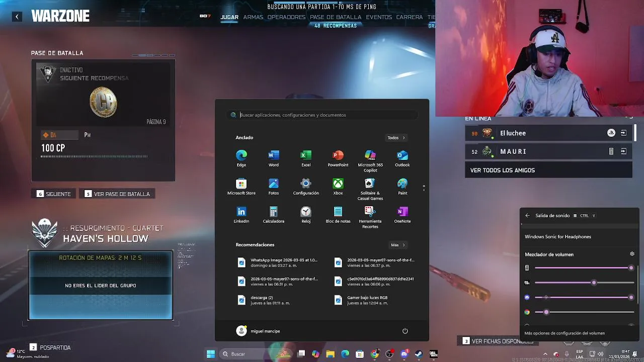Mute system sounds in volume mixer
The image size is (644, 362).
pyautogui.click(x=527, y=268)
